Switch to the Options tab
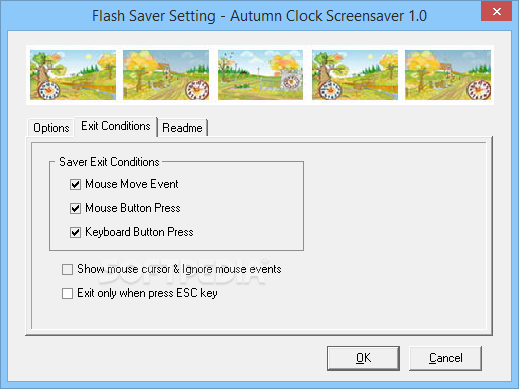Screen dimensions: 519x389 click(x=51, y=128)
